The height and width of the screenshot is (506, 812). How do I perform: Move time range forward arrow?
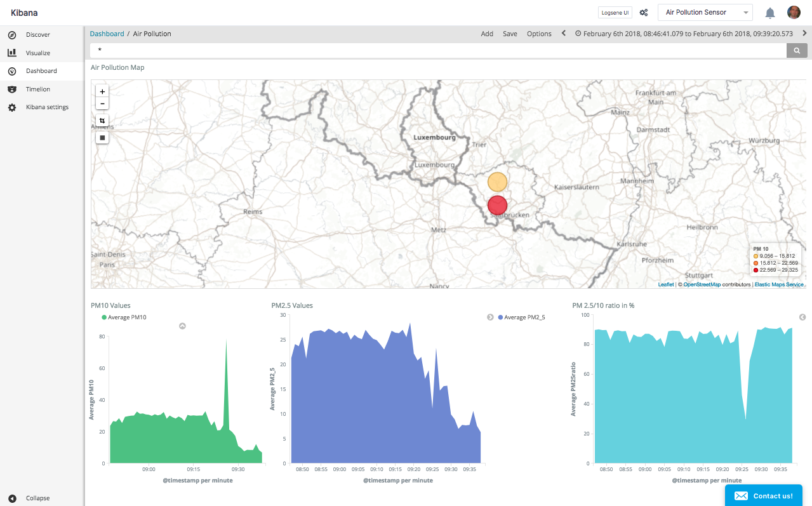(804, 34)
